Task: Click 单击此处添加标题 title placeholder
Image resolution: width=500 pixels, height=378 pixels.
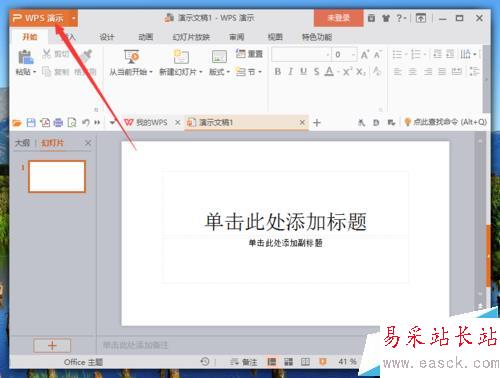Action: [x=286, y=222]
